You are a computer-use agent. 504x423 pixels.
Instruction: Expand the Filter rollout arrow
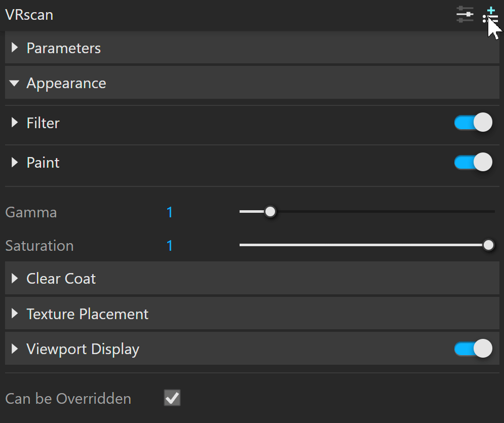(15, 123)
